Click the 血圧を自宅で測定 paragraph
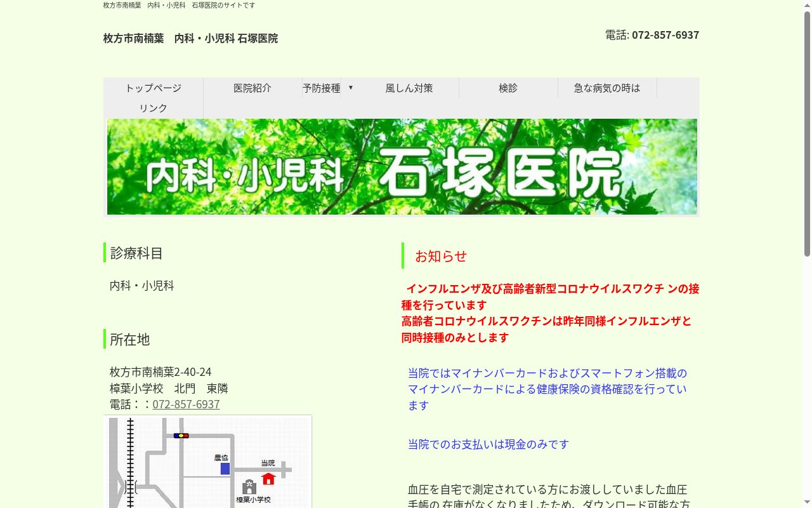812x508 pixels. click(x=549, y=497)
